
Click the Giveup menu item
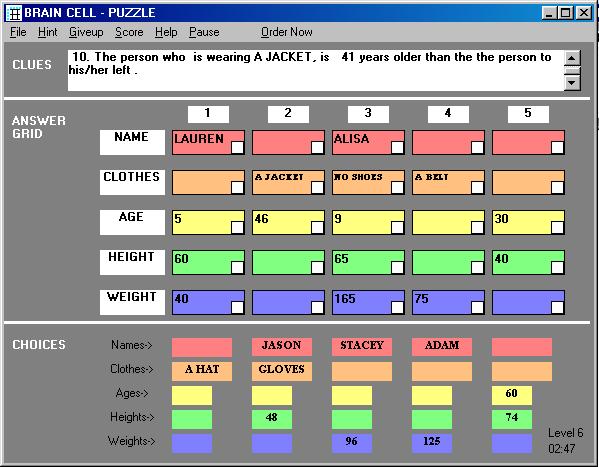[x=86, y=32]
